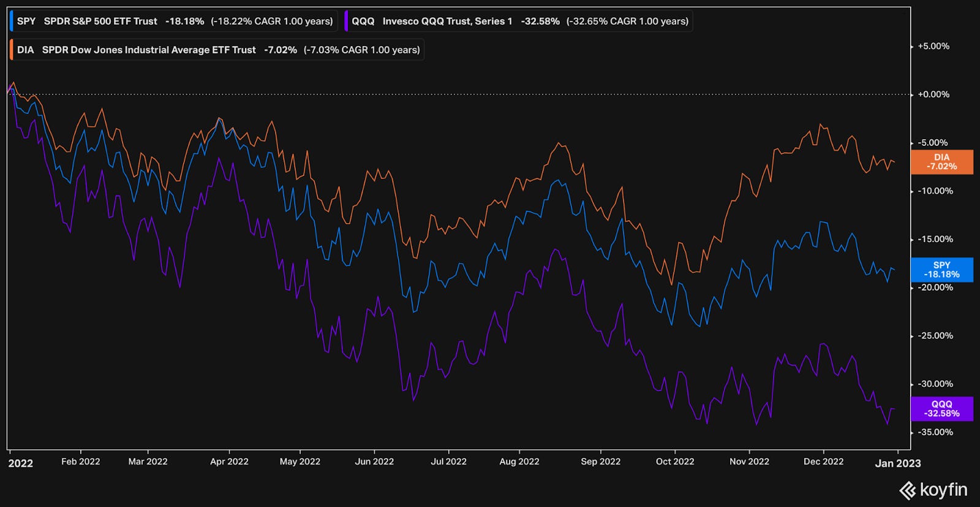
Task: Click the -30.00% y-axis label
Action: pyautogui.click(x=935, y=384)
